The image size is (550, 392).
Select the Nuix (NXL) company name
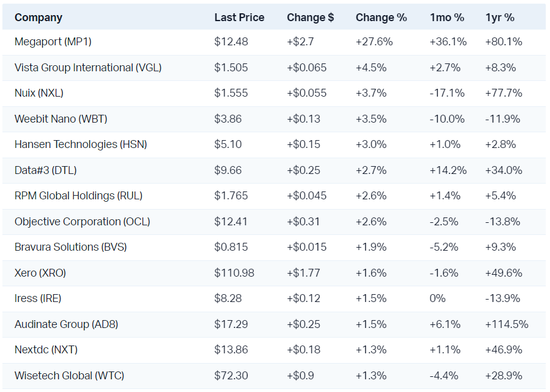39,93
